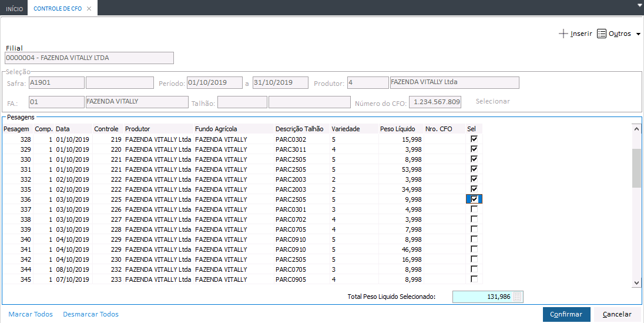Click the Marcar Todos link
Screen dimensions: 644x323
(31, 314)
